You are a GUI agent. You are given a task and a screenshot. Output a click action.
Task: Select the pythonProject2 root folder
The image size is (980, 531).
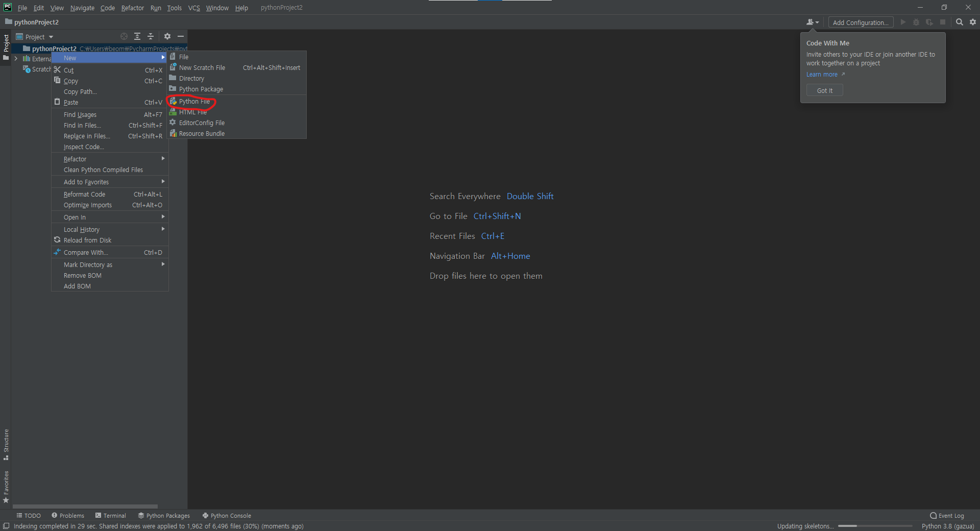54,49
